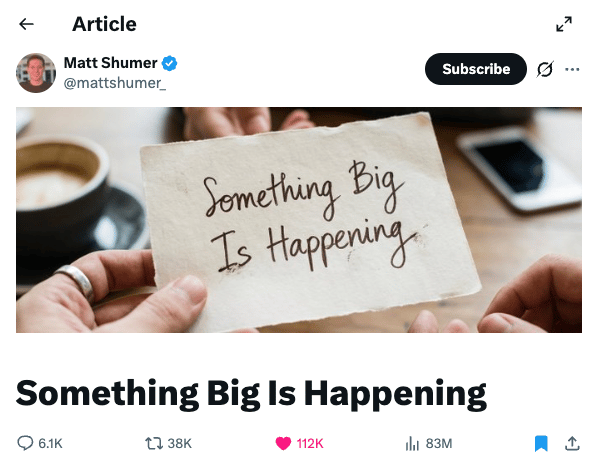This screenshot has width=597, height=465.
Task: Open Matt Shumer's profile avatar
Action: point(36,73)
